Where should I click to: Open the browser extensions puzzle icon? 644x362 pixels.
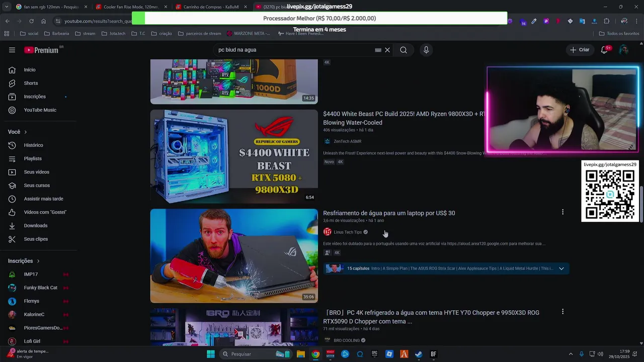click(606, 21)
